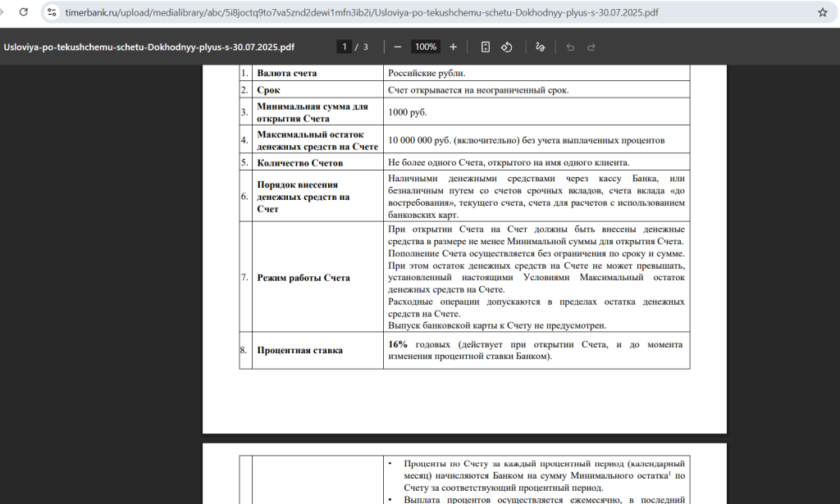The image size is (840, 504).
Task: Activate the draw annotation tool
Action: [540, 47]
